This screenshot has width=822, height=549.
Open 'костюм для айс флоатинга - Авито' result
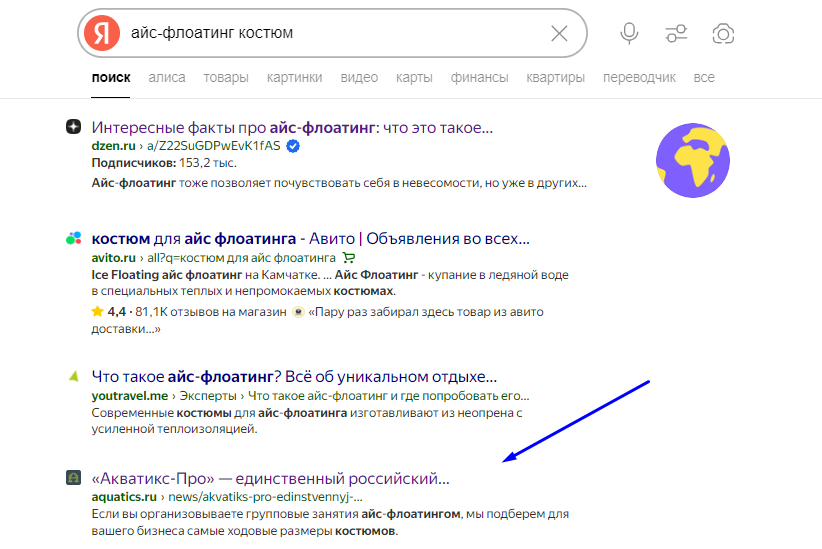pos(310,239)
